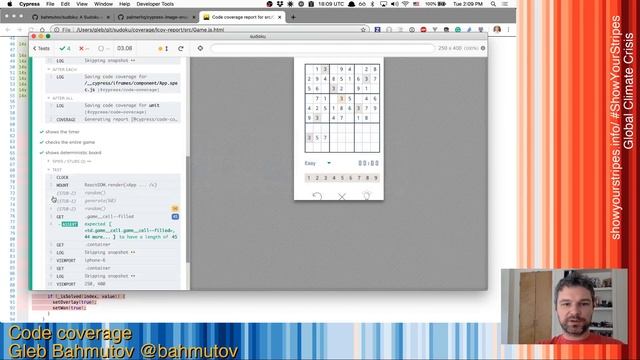The image size is (640, 360).
Task: Switch to the bahmutov/sudoku browser tab
Action: 70,17
